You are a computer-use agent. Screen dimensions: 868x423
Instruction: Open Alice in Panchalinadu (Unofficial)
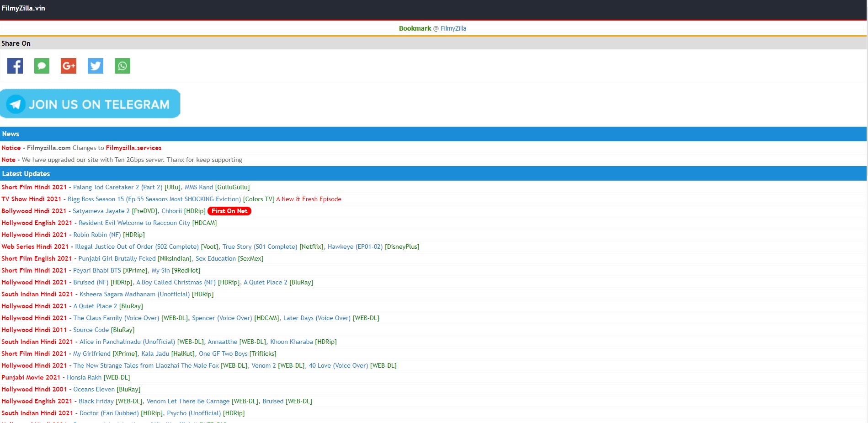pos(127,342)
